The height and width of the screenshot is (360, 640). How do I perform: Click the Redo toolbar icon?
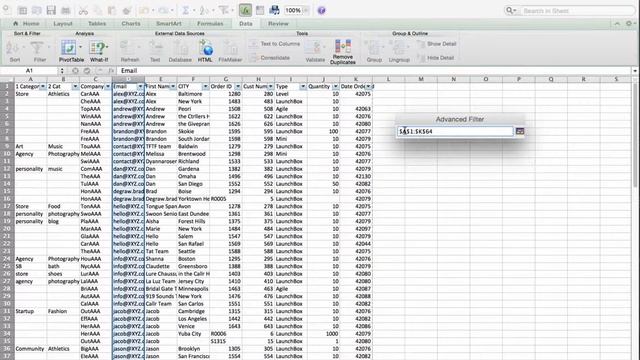tap(163, 11)
